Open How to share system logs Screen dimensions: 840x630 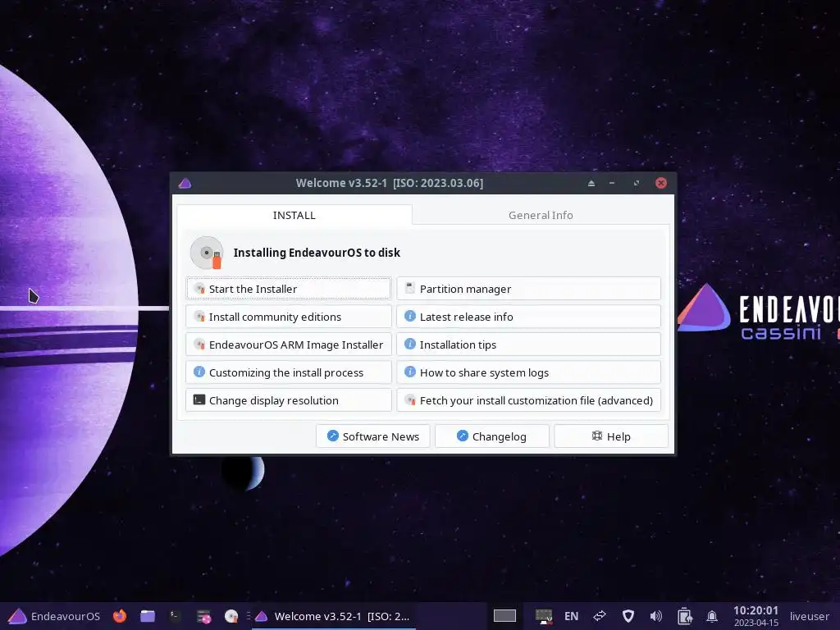click(528, 372)
